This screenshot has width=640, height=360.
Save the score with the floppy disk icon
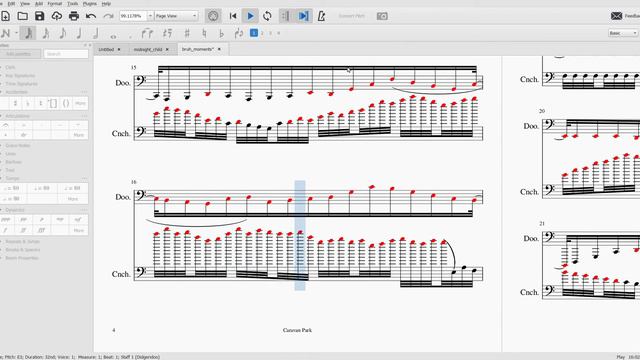tap(40, 16)
